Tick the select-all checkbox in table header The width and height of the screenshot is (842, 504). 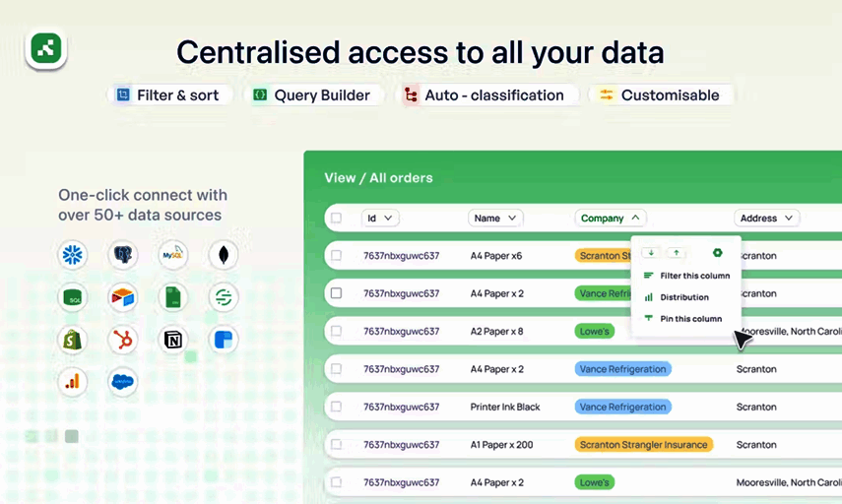(x=336, y=219)
